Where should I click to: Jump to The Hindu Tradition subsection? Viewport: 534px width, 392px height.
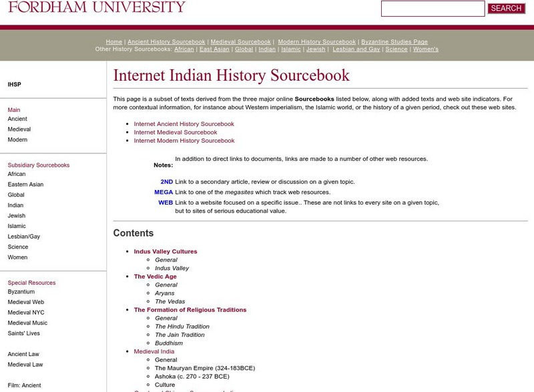182,326
